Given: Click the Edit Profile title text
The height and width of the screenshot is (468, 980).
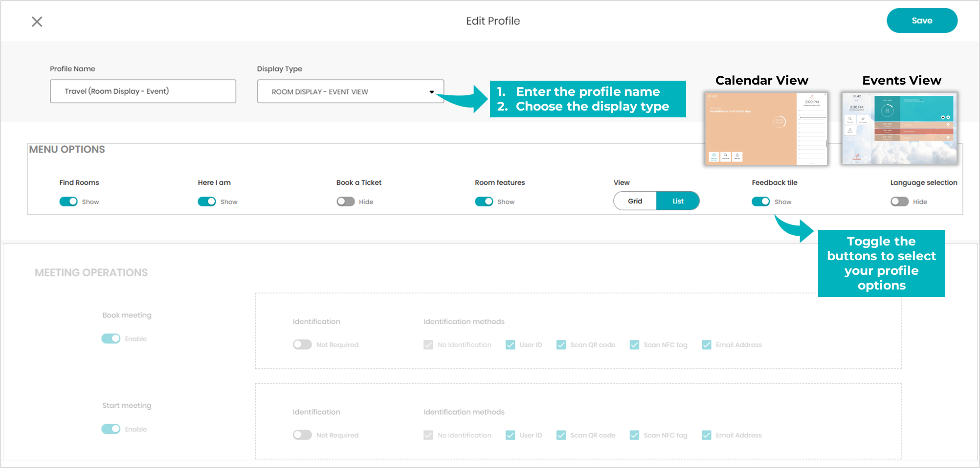Looking at the screenshot, I should coord(493,21).
